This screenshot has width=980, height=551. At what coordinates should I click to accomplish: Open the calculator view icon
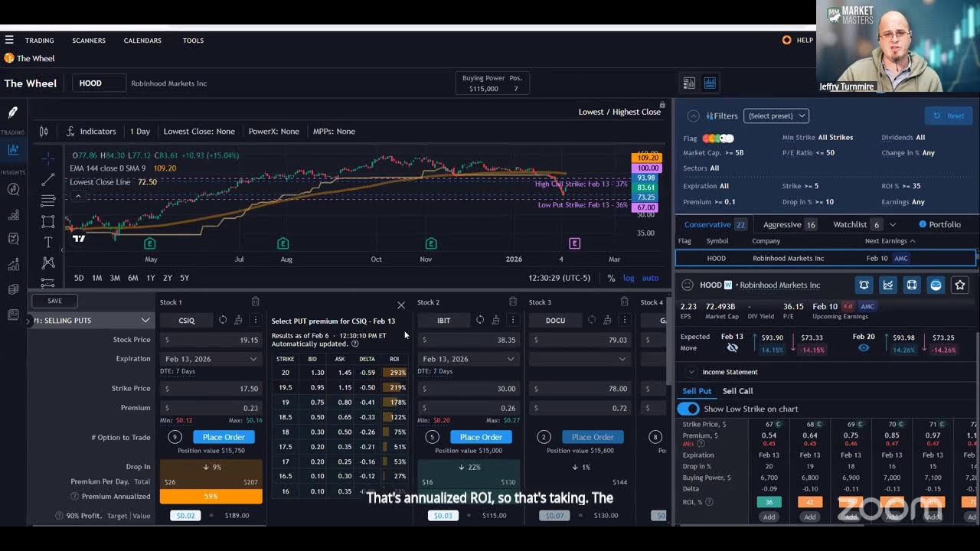(689, 83)
